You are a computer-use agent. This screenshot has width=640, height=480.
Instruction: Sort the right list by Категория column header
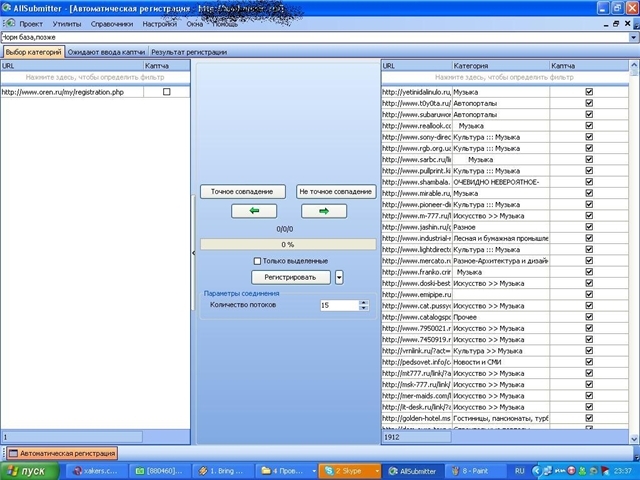pos(501,66)
